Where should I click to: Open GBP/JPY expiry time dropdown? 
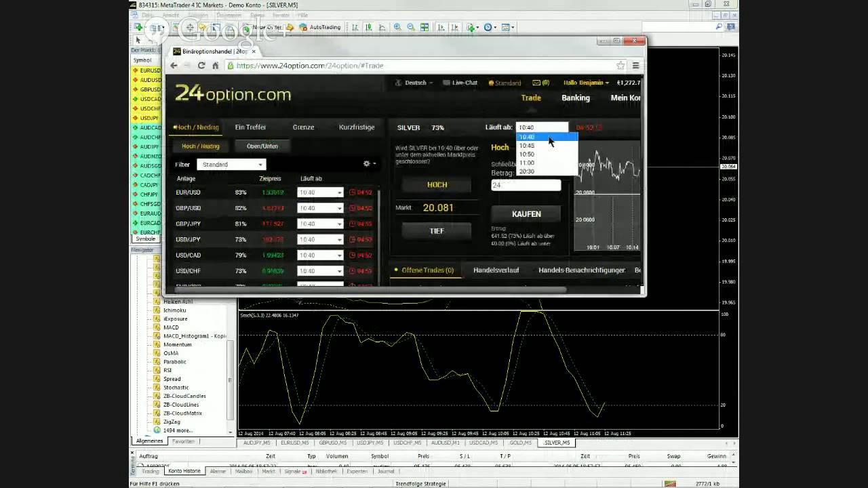[x=320, y=224]
